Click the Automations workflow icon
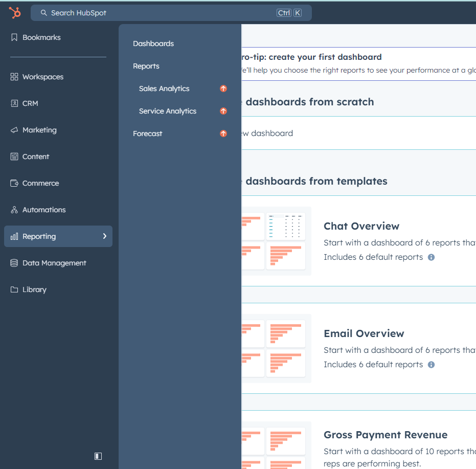 (x=14, y=210)
